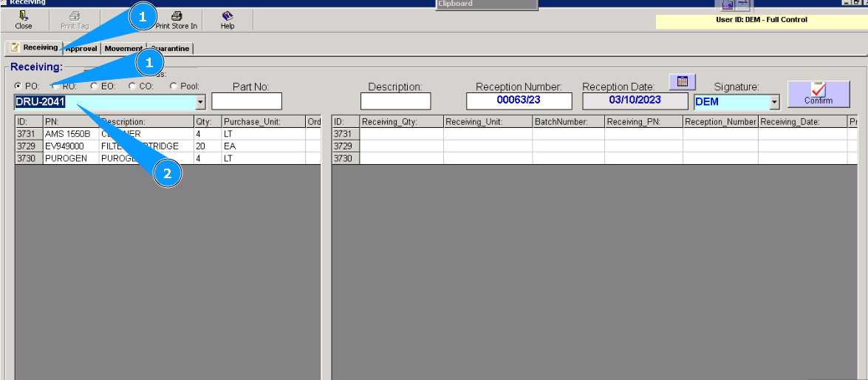Click the User ID: DEM - Full Control banner
Image resolution: width=868 pixels, height=380 pixels.
coord(761,20)
